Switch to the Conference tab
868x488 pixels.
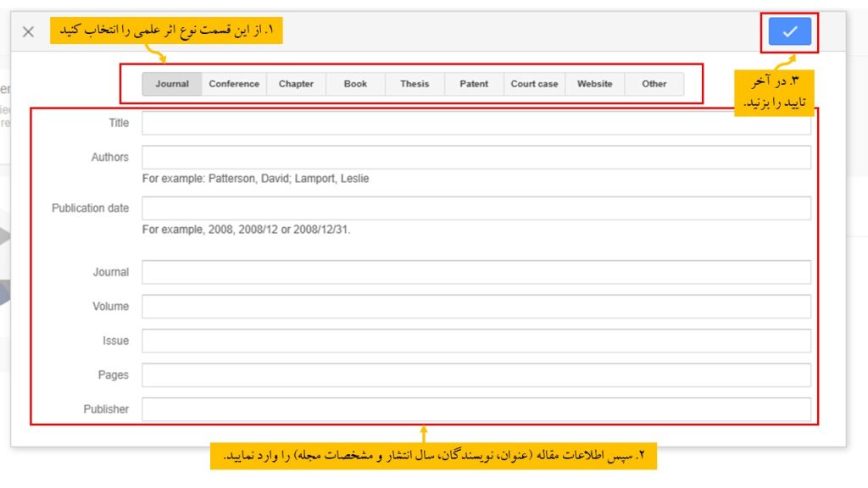pos(234,84)
